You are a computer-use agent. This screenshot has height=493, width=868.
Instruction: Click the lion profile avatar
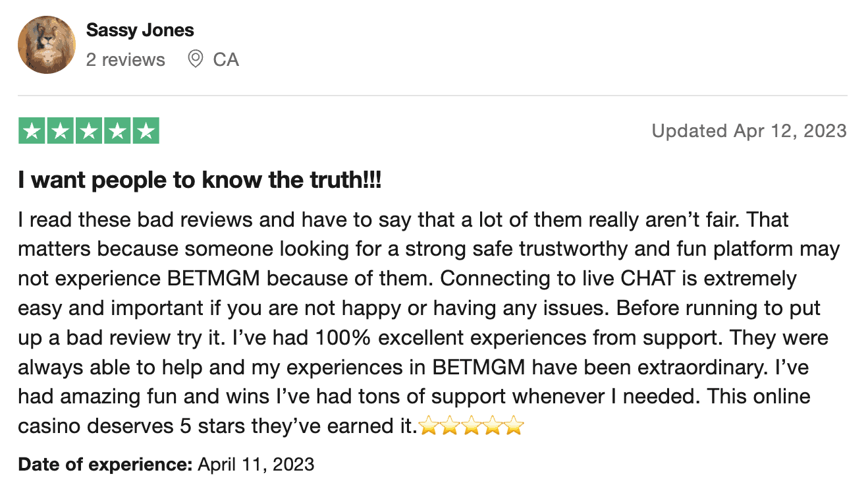click(x=47, y=45)
